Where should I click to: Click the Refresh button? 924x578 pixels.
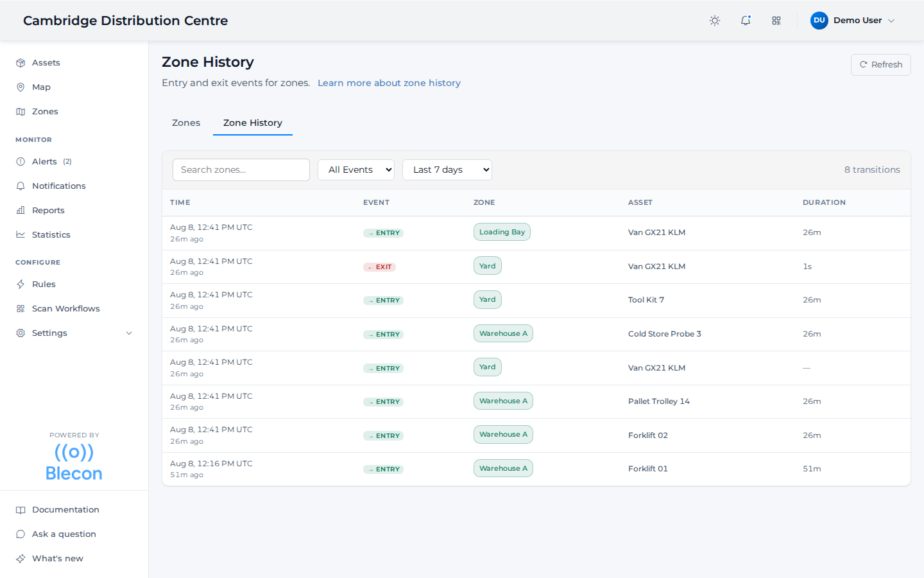880,65
